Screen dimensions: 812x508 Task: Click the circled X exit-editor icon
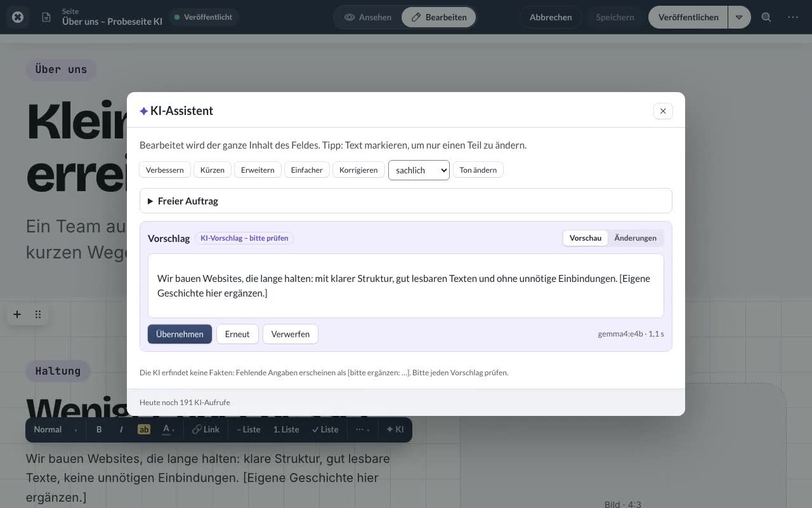coord(18,17)
